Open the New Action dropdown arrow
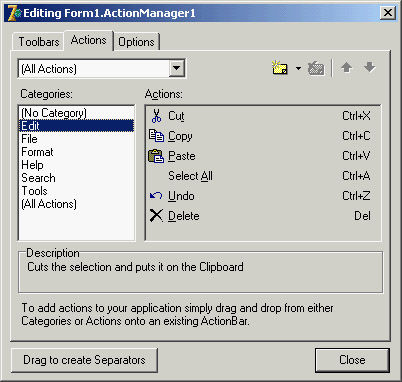 (x=298, y=68)
